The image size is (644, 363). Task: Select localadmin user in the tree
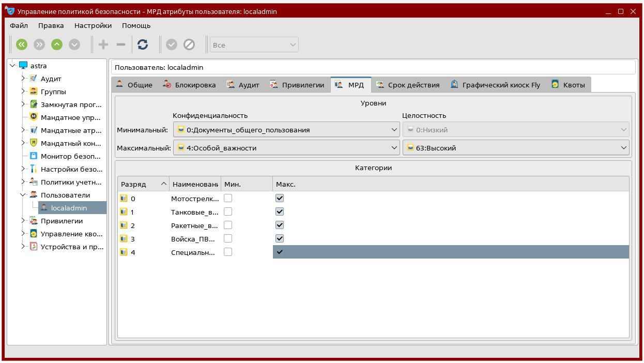click(x=69, y=208)
